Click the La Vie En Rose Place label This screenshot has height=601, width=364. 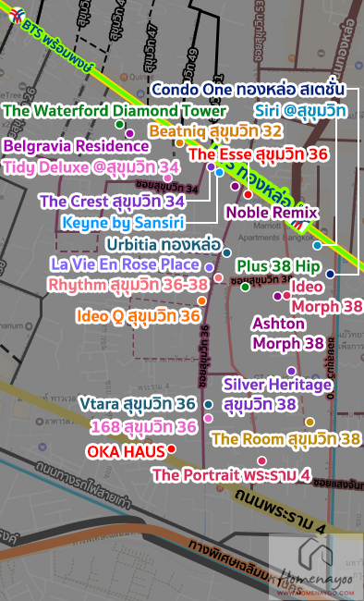125,264
